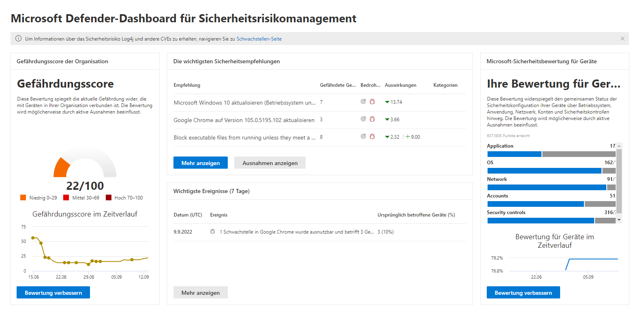The height and width of the screenshot is (309, 644).
Task: Click the down arrow next to impact 3.66
Action: [387, 120]
